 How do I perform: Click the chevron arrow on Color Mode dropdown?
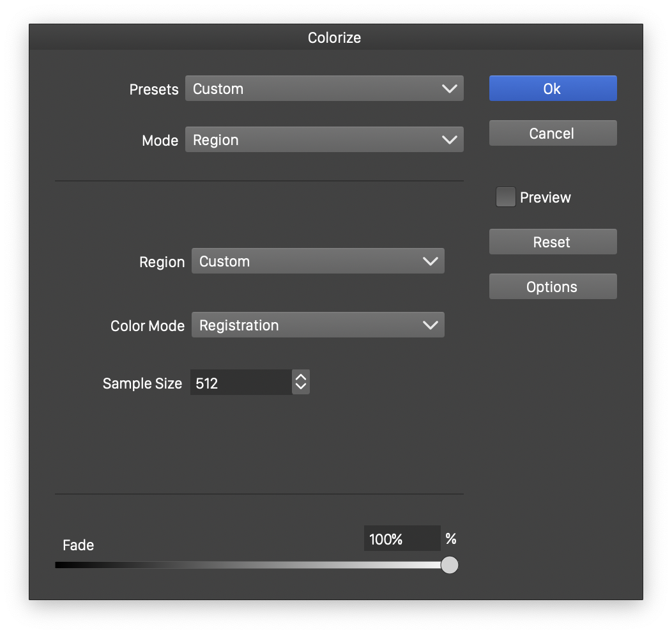click(x=431, y=325)
